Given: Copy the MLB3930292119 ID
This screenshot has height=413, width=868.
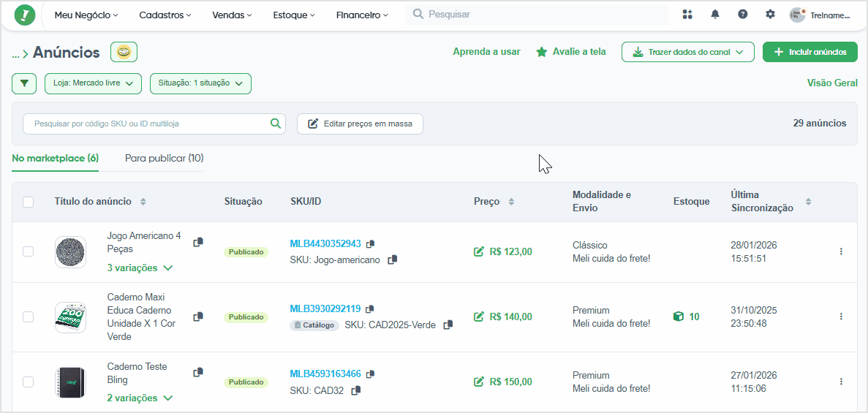Looking at the screenshot, I should (x=370, y=308).
